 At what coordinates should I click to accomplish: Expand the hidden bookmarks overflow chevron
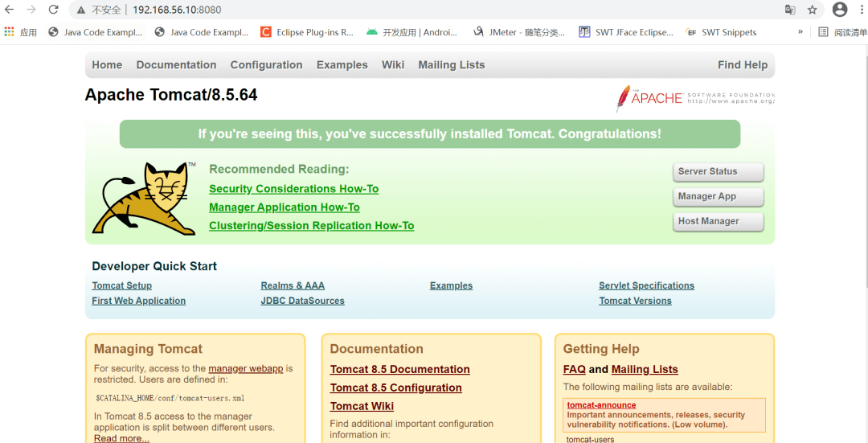800,32
